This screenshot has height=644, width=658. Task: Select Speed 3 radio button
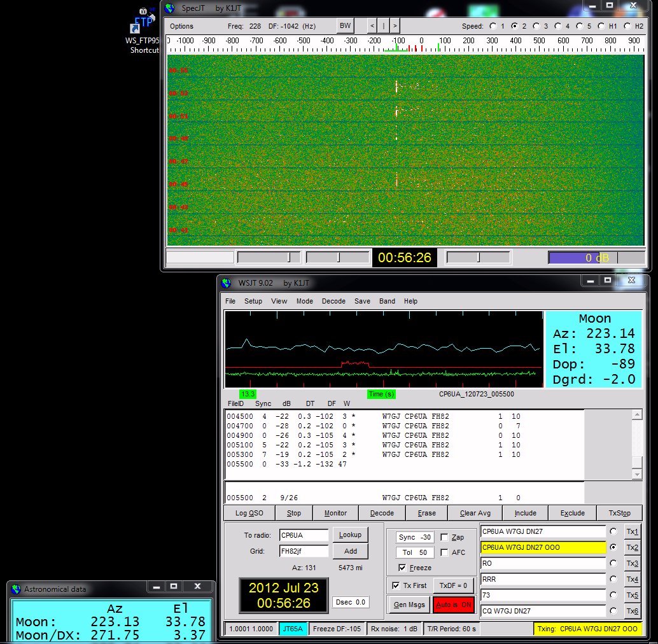point(536,26)
